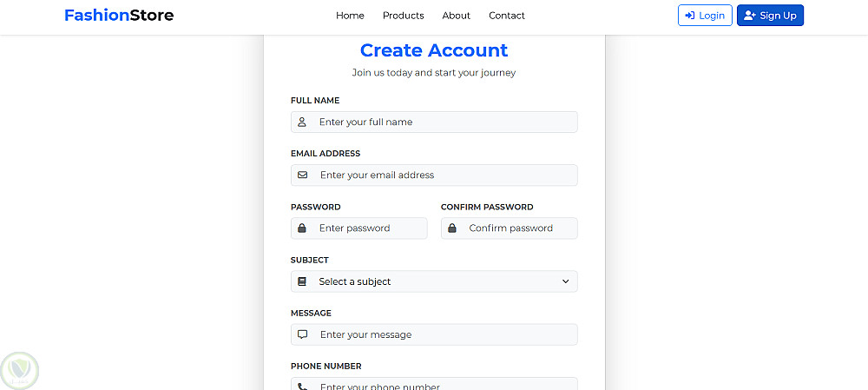The width and height of the screenshot is (868, 390).
Task: Click the lock icon in Confirm Password field
Action: (x=452, y=228)
